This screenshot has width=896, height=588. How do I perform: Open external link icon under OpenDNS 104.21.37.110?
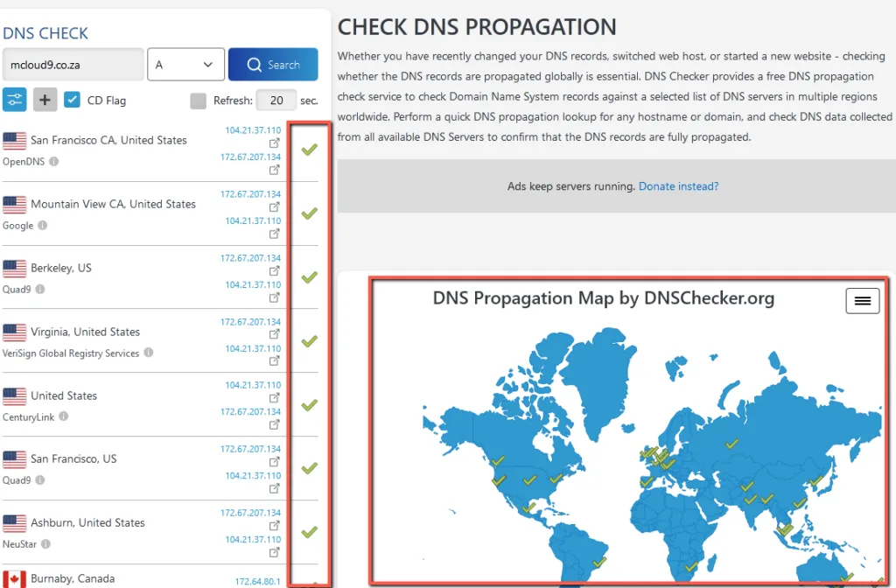274,143
